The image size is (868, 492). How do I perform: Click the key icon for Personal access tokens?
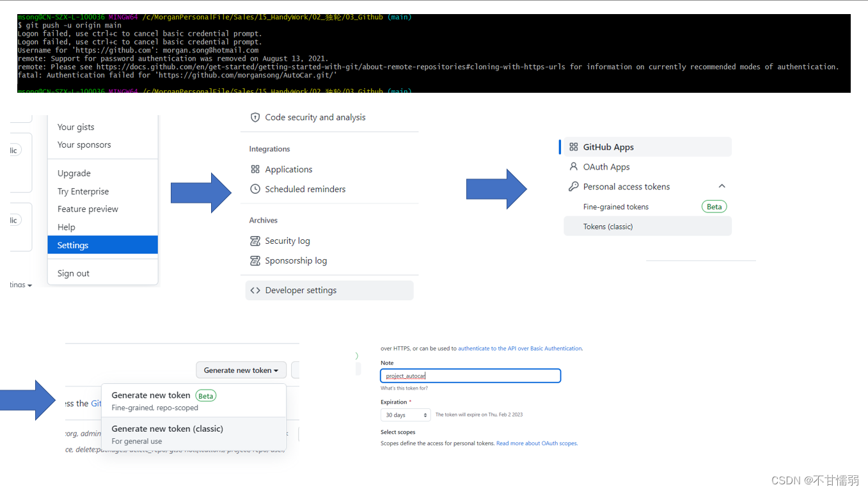(574, 186)
